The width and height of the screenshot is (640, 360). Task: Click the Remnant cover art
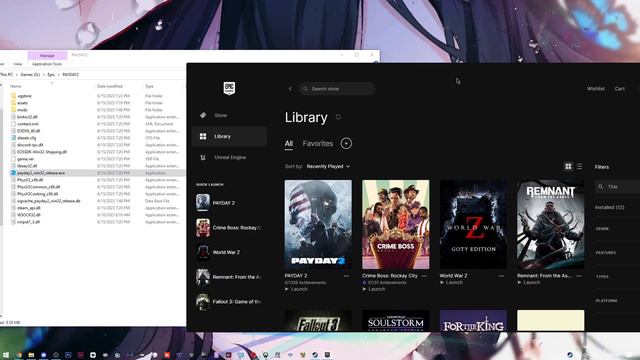(x=550, y=224)
